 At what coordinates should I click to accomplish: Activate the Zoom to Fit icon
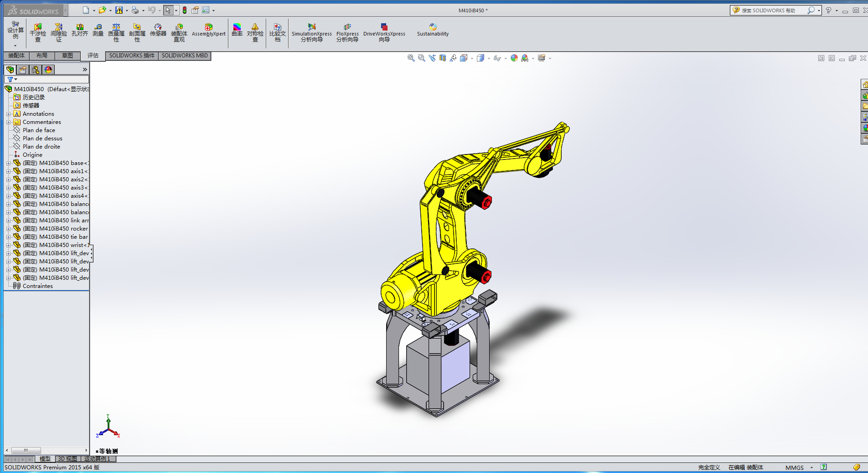pyautogui.click(x=410, y=58)
